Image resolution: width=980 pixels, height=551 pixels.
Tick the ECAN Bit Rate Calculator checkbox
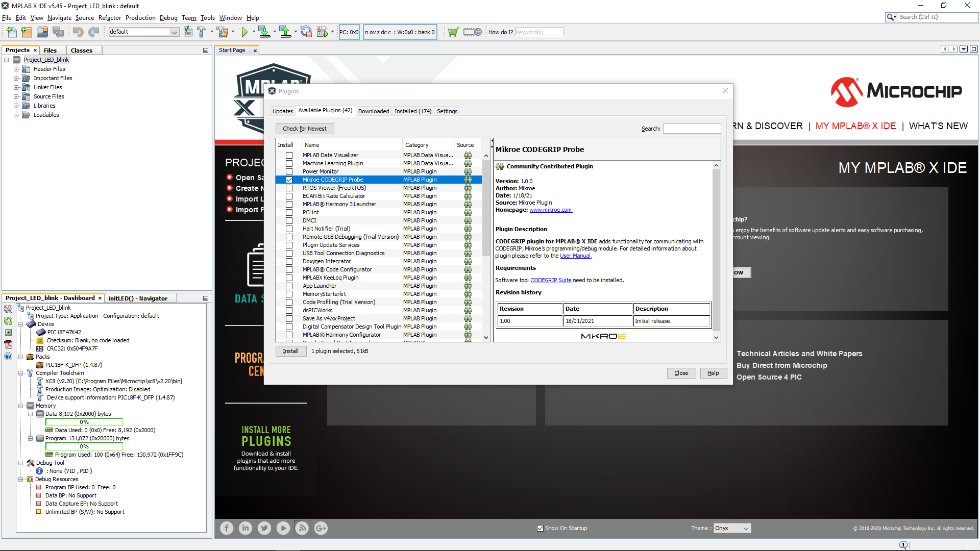pyautogui.click(x=289, y=196)
